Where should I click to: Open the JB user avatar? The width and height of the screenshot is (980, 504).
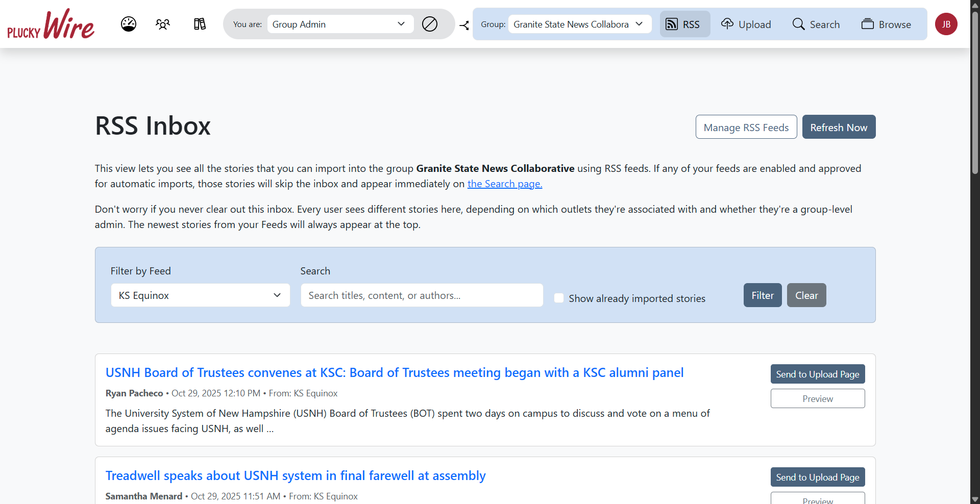946,24
